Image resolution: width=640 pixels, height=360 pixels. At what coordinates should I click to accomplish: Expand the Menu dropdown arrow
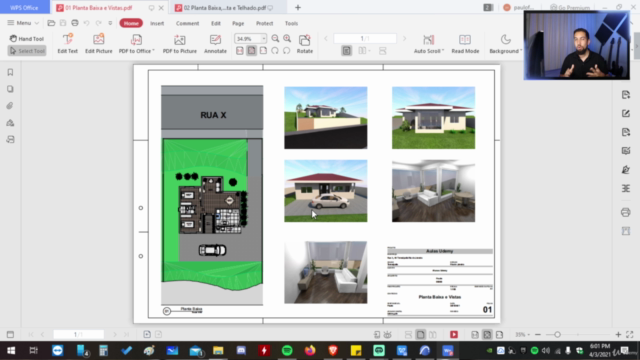click(x=37, y=23)
